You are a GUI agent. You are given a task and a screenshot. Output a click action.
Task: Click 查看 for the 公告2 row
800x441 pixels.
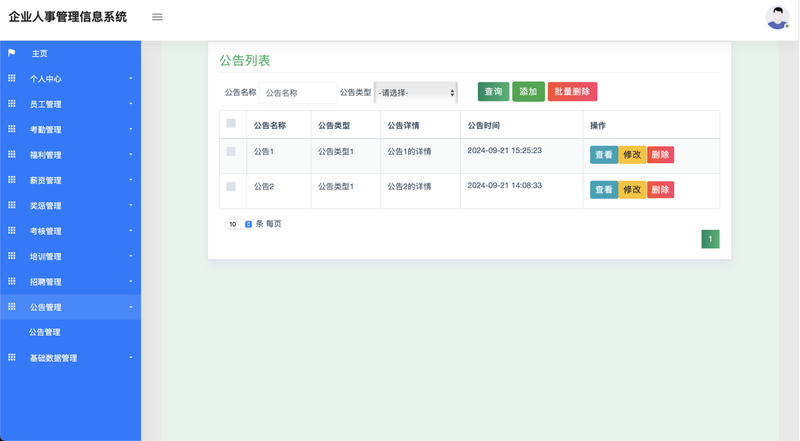click(x=604, y=190)
